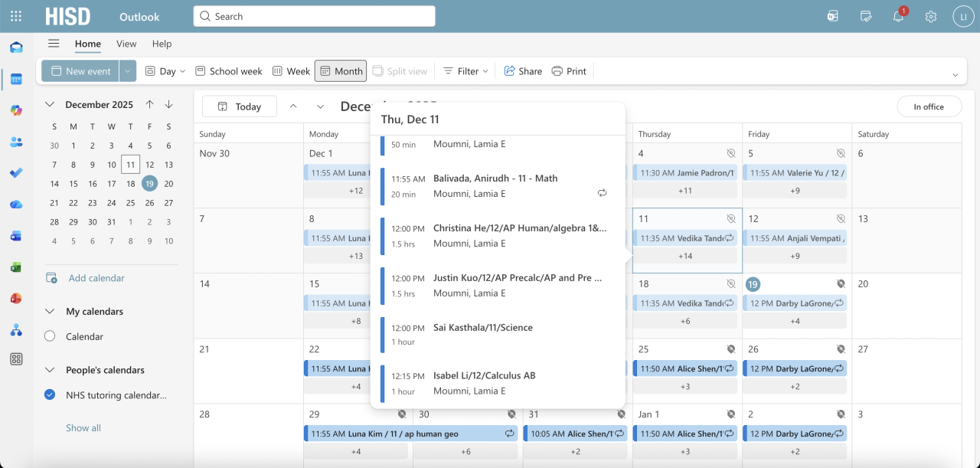This screenshot has width=980, height=468.
Task: Collapse People's calendars section
Action: click(50, 370)
